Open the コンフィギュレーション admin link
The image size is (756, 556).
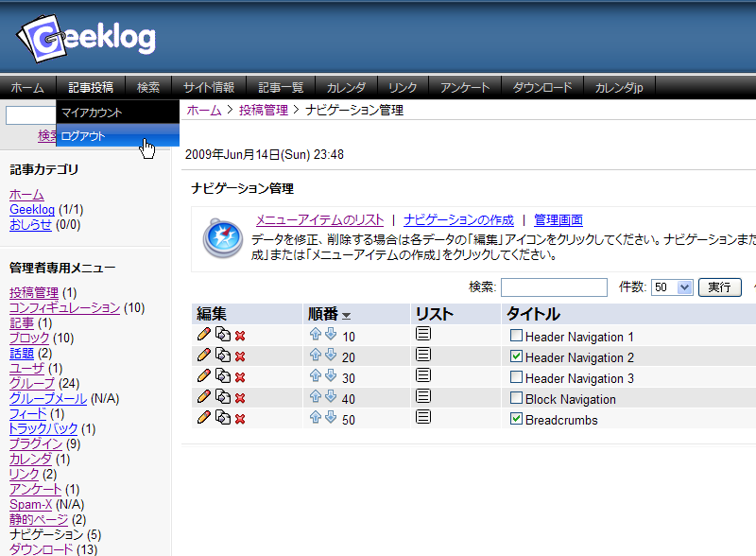pyautogui.click(x=64, y=307)
